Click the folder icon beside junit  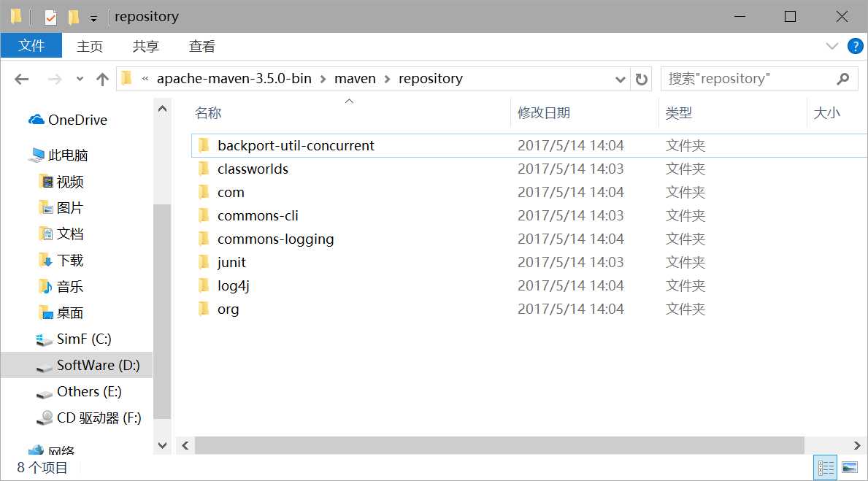(x=204, y=262)
